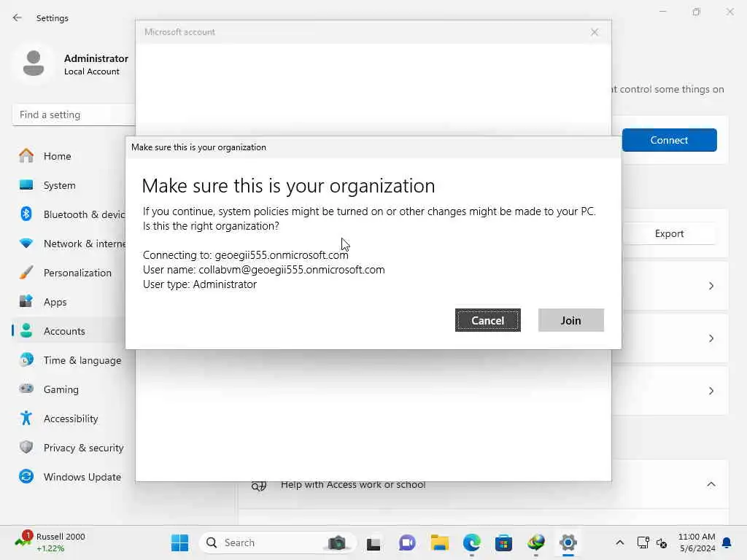
Task: Expand the first chevron row below Export
Action: click(711, 286)
